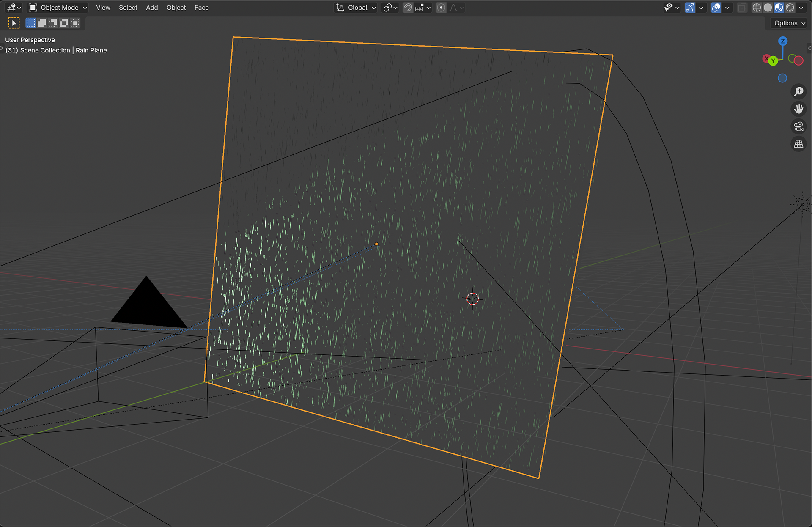This screenshot has width=812, height=527.
Task: Toggle the snapping magnet icon
Action: [x=408, y=8]
